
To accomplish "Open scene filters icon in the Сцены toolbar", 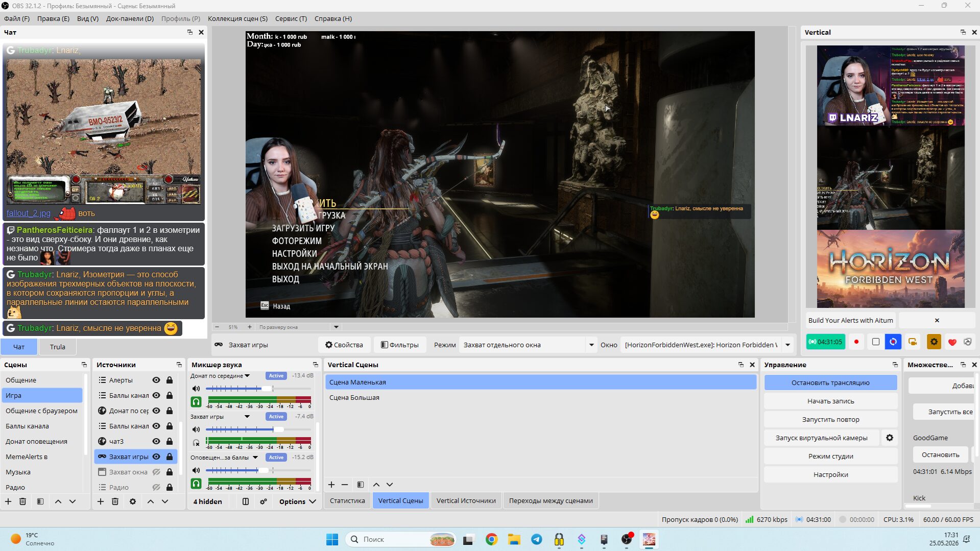I will click(x=40, y=501).
